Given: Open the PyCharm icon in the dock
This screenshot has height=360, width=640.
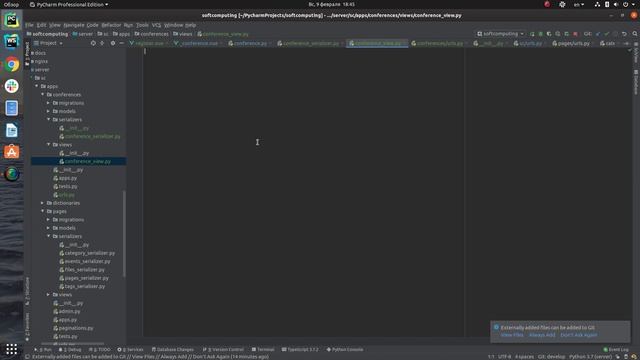Looking at the screenshot, I should pyautogui.click(x=11, y=19).
